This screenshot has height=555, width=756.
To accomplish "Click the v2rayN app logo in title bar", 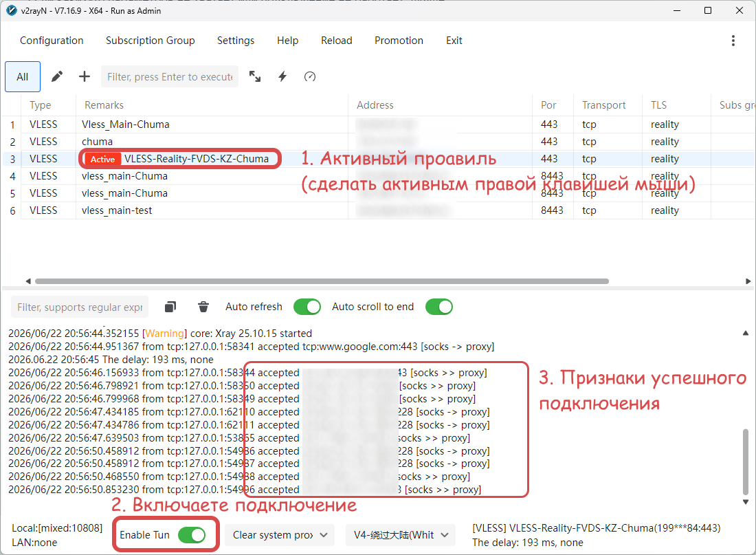I will pyautogui.click(x=11, y=10).
